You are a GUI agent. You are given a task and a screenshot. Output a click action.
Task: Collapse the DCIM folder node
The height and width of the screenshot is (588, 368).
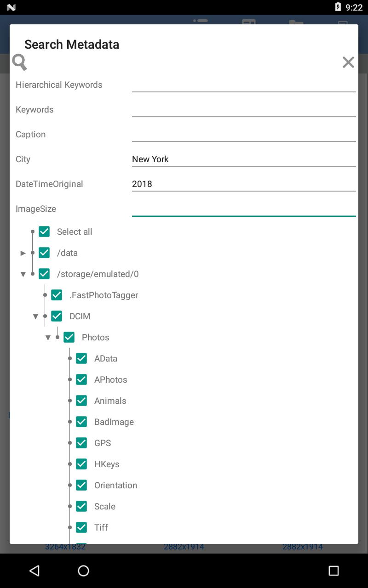(35, 317)
